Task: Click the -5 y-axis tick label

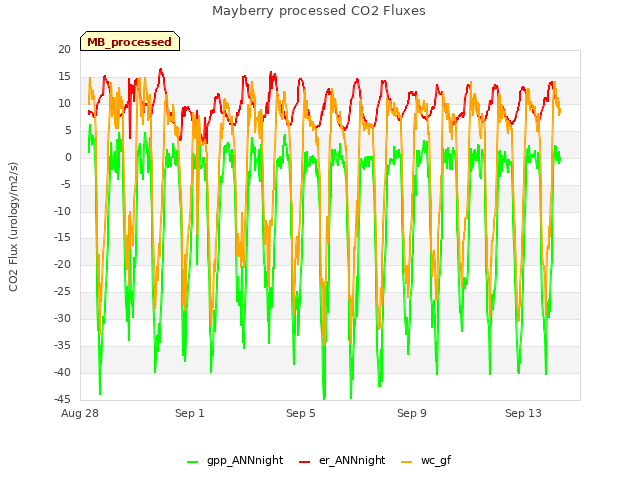Action: 65,184
